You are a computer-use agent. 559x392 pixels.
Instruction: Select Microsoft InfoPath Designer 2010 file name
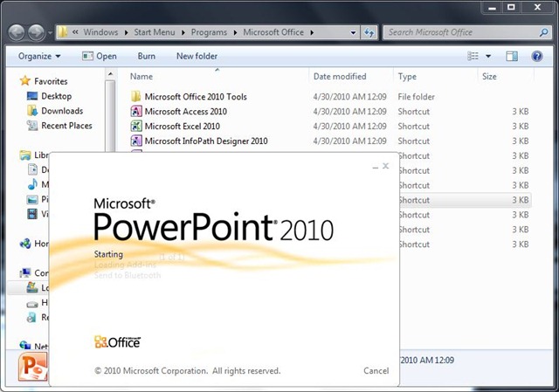click(x=206, y=141)
